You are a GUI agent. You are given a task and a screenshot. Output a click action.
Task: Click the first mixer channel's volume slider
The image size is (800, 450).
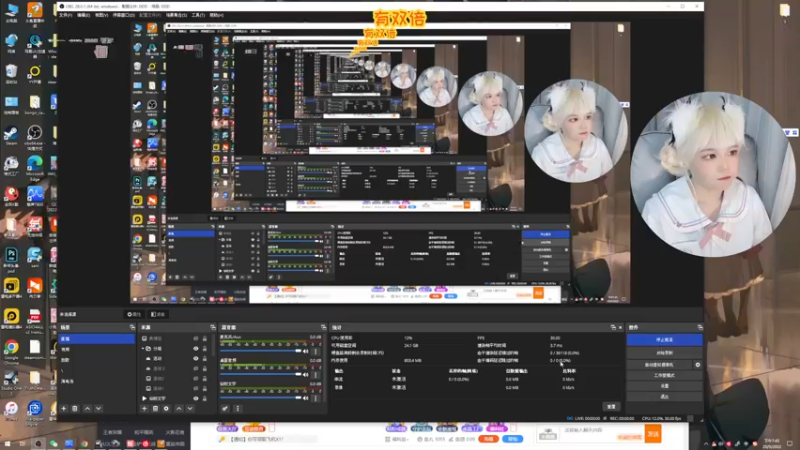[260, 351]
